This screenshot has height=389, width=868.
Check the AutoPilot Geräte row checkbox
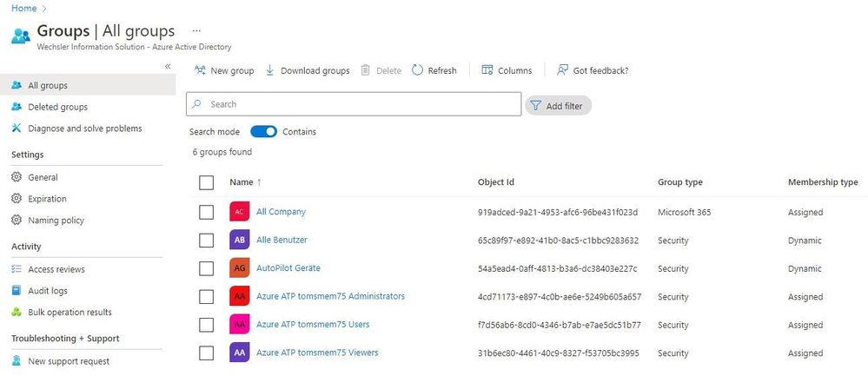[207, 268]
